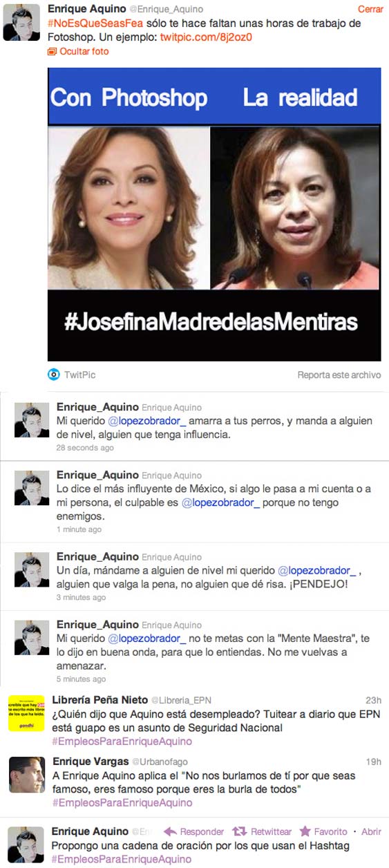Click the reply arrow icon next to Responder
This screenshot has height=868, width=389.
[x=170, y=831]
